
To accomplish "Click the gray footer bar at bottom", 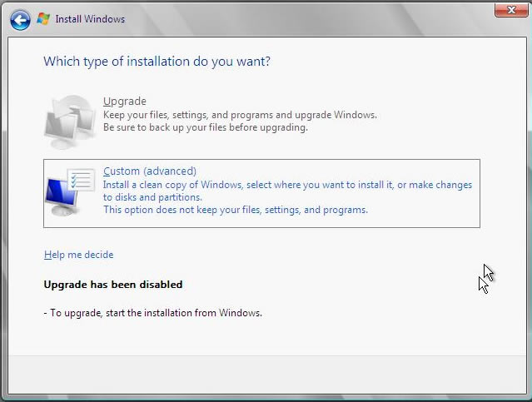I will pyautogui.click(x=266, y=375).
